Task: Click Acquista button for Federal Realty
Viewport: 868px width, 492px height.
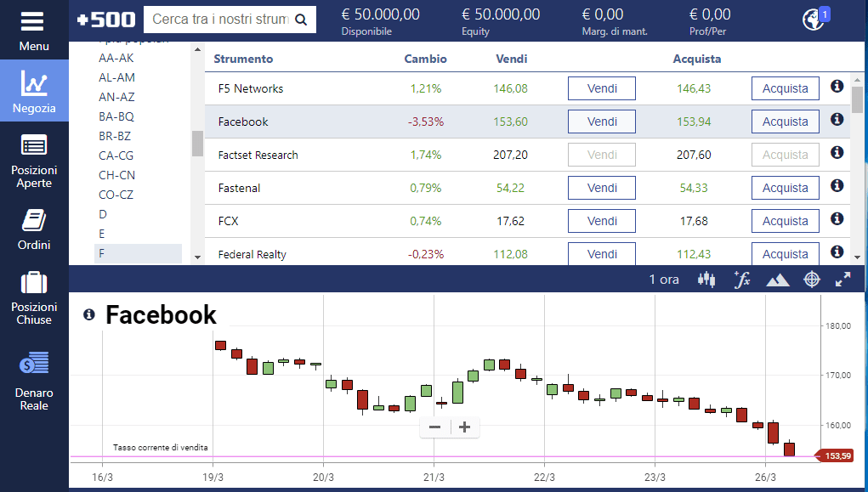Action: click(785, 254)
